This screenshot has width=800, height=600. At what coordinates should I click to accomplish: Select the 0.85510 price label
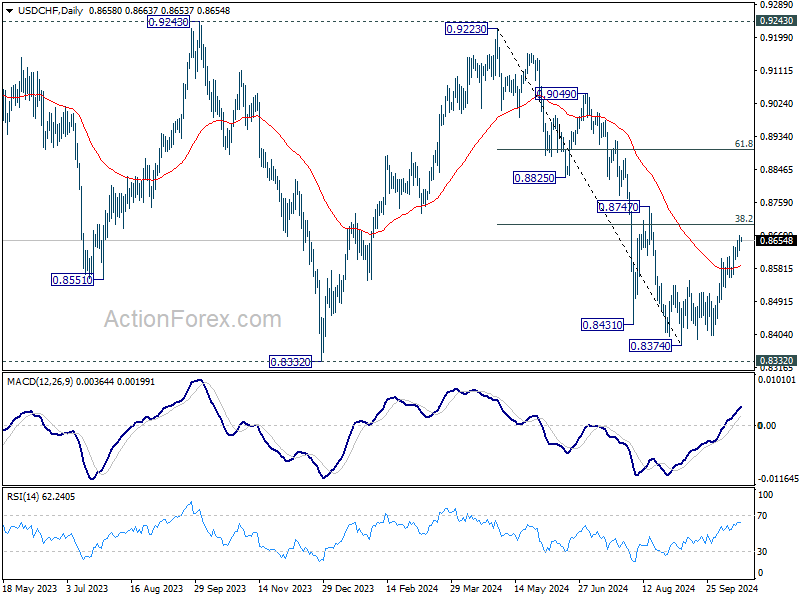pyautogui.click(x=72, y=280)
